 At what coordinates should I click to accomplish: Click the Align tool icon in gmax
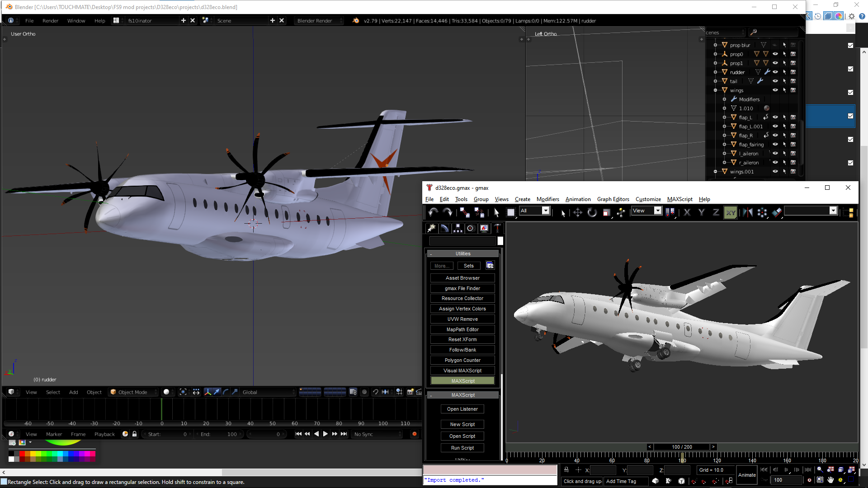(777, 212)
